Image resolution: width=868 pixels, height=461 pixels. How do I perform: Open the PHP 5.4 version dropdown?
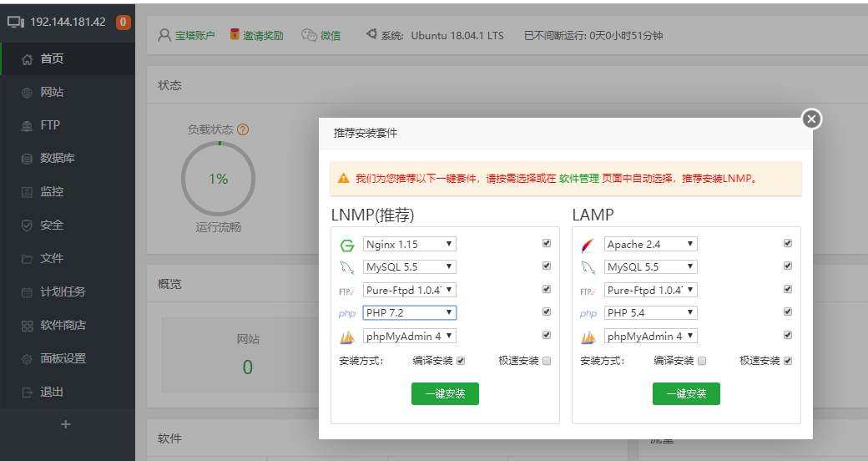[650, 313]
